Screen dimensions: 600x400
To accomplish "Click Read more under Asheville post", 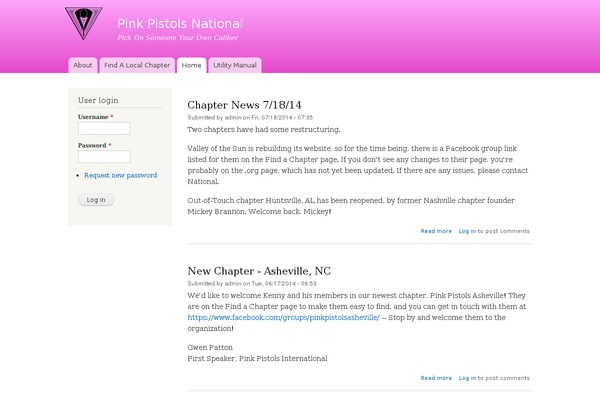I will pyautogui.click(x=436, y=378).
